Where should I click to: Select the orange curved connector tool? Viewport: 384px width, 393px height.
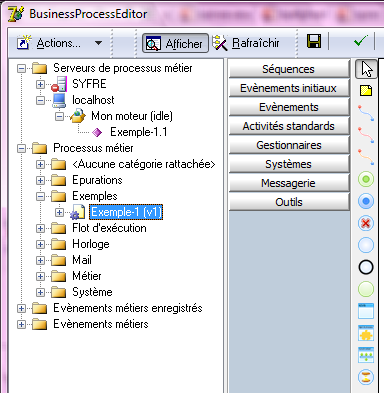366,157
